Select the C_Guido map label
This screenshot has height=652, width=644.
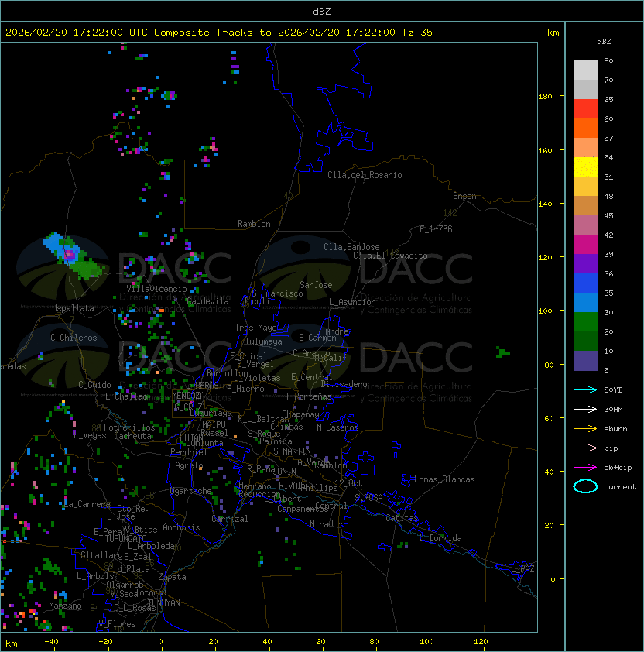click(x=94, y=385)
